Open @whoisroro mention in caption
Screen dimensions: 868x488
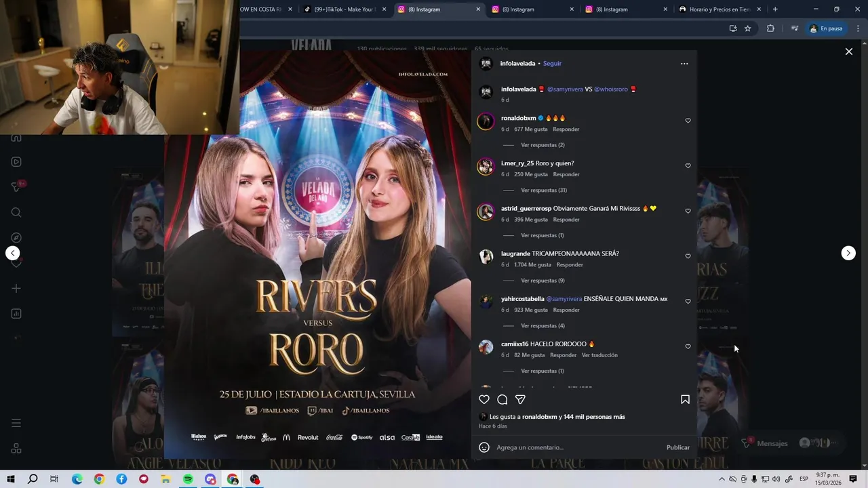611,89
